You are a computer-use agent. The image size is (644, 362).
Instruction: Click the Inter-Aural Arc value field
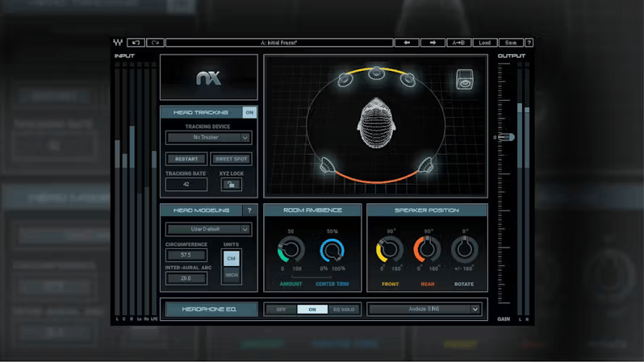(x=186, y=278)
